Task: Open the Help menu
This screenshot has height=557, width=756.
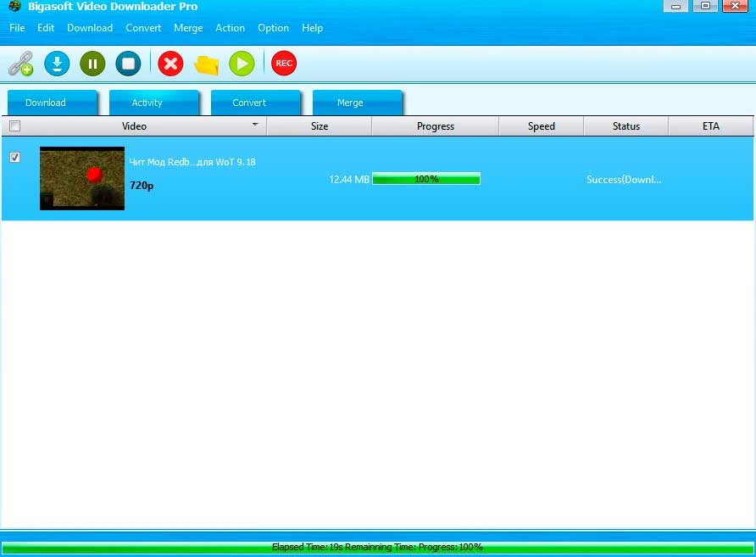Action: (x=313, y=28)
